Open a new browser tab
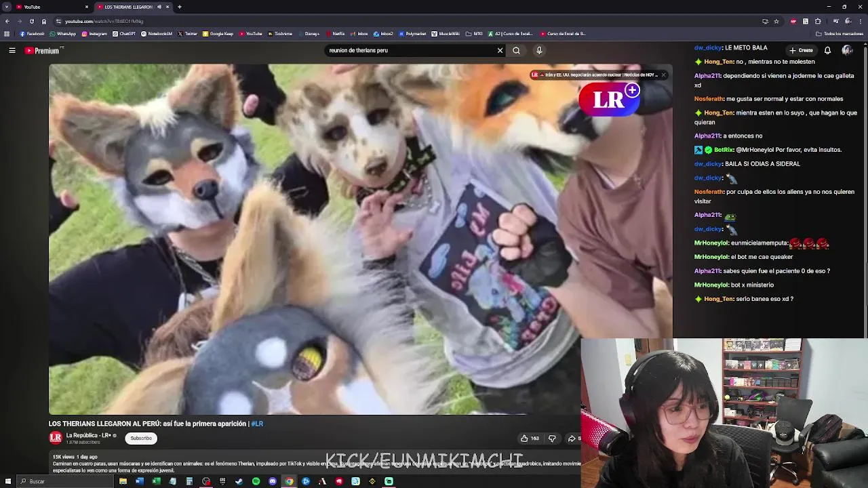868x488 pixels. (179, 7)
